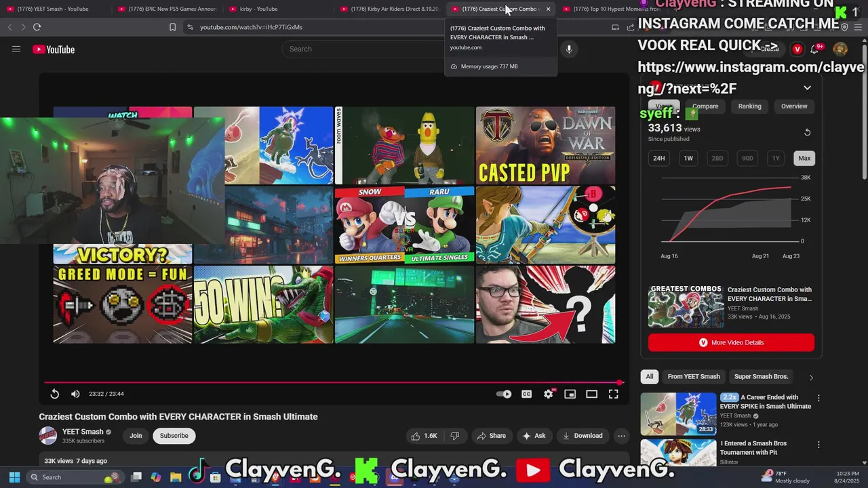Image resolution: width=868 pixels, height=488 pixels.
Task: Refresh the views statistics with the reload icon
Action: 807,133
